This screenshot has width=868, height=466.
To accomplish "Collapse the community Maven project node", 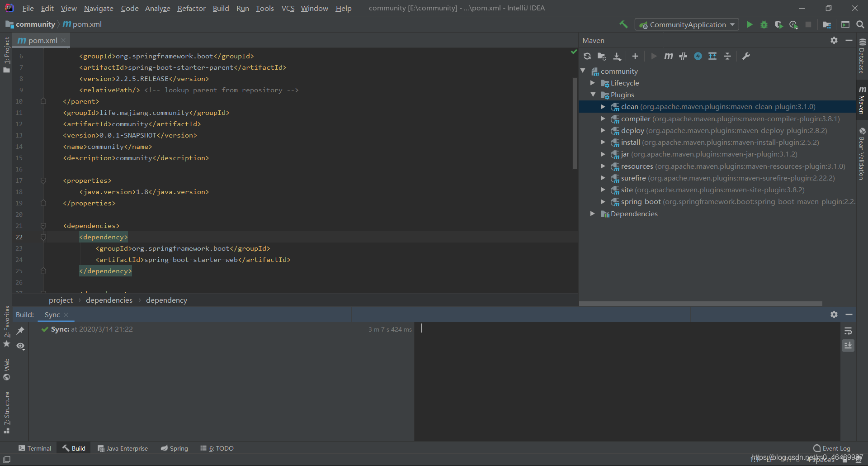I will click(583, 71).
